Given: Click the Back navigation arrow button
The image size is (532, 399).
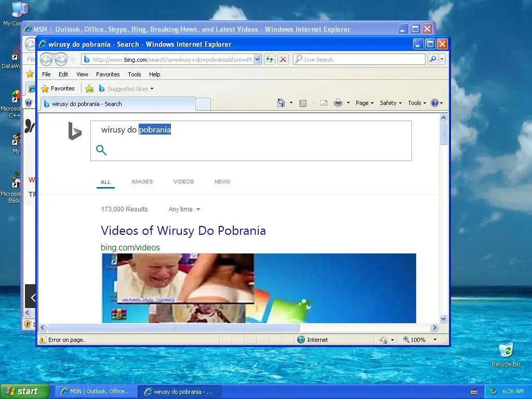Looking at the screenshot, I should [46, 59].
